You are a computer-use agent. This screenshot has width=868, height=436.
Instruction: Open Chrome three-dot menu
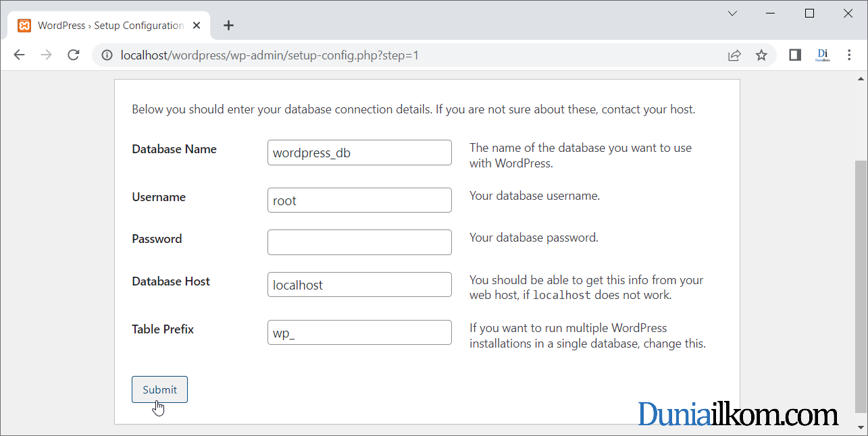[849, 55]
